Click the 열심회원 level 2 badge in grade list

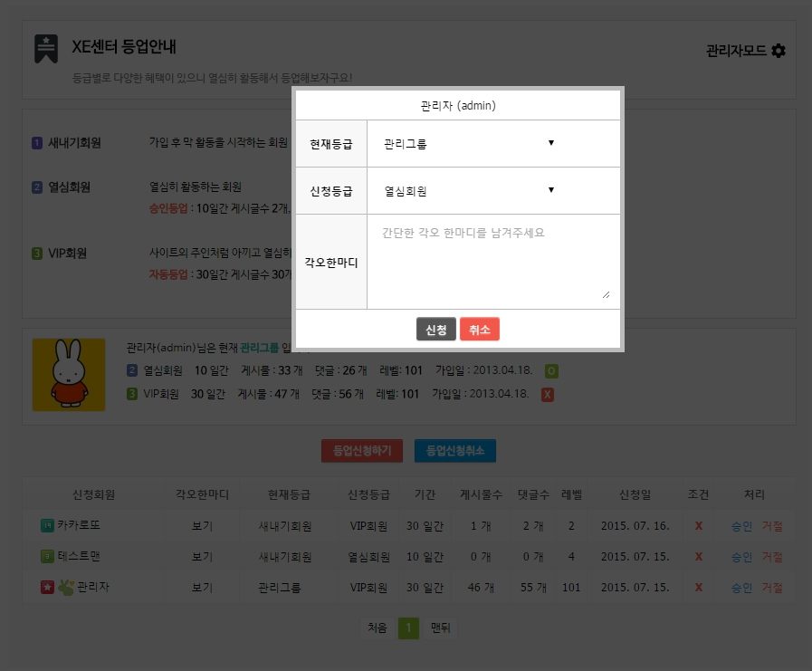[37, 187]
